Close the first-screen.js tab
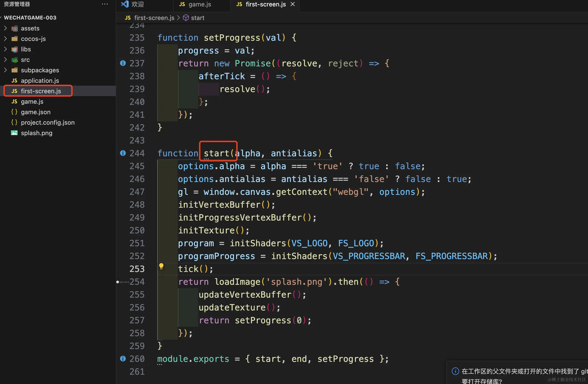The height and width of the screenshot is (384, 588). tap(293, 4)
